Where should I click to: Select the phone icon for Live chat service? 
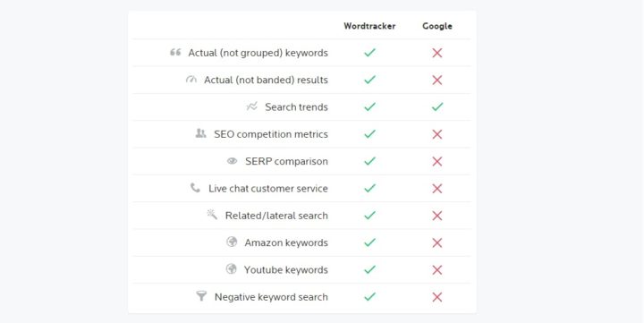point(195,188)
